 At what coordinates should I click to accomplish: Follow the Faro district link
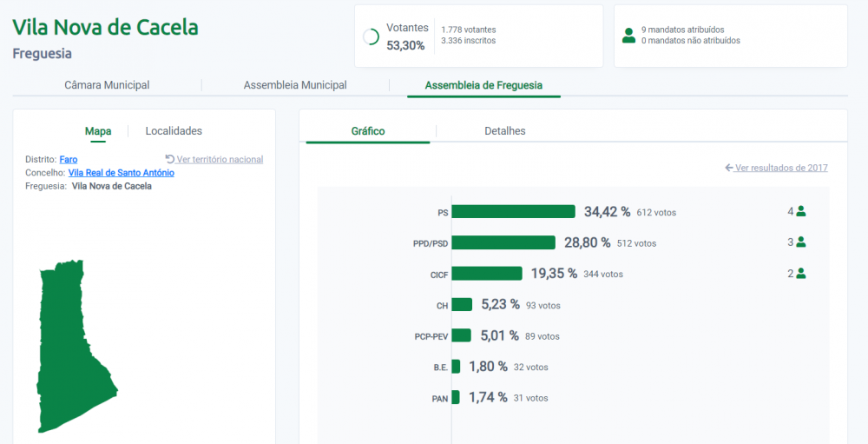(x=69, y=160)
